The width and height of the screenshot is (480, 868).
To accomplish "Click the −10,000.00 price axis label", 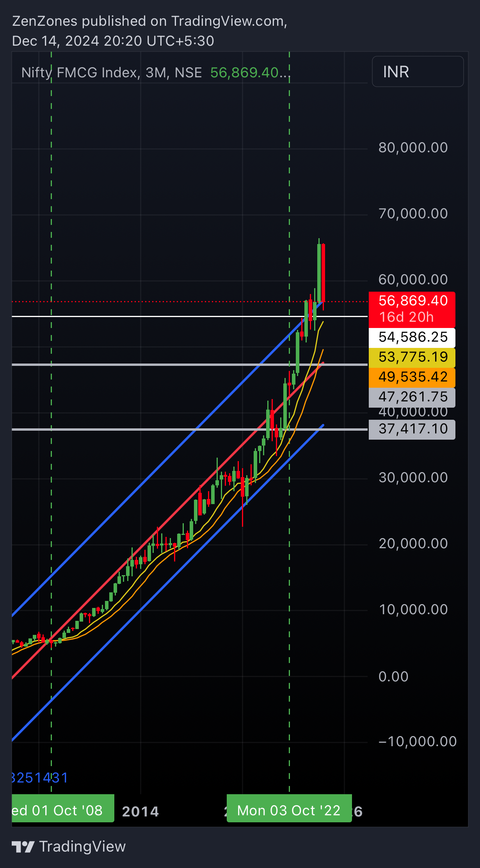I will point(418,741).
